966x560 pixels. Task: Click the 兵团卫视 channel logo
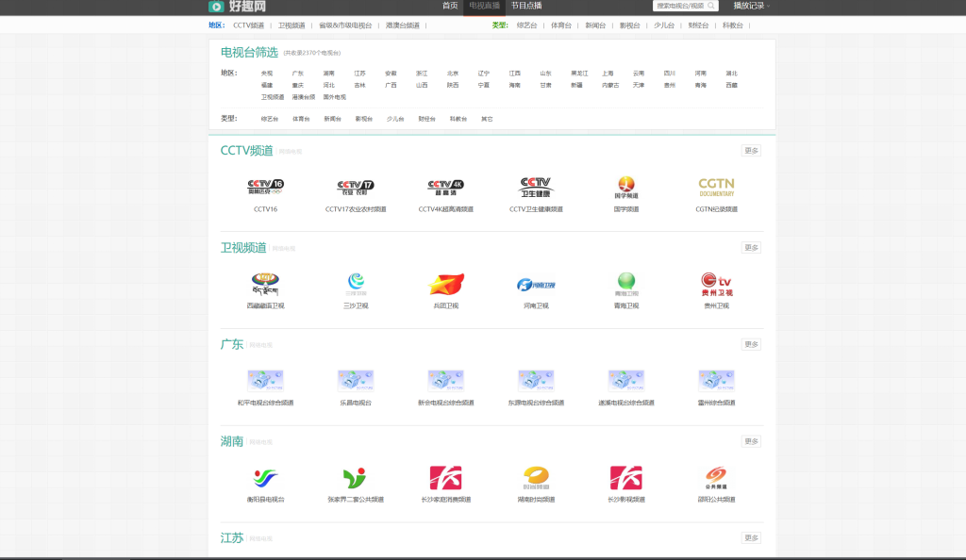[x=446, y=285]
